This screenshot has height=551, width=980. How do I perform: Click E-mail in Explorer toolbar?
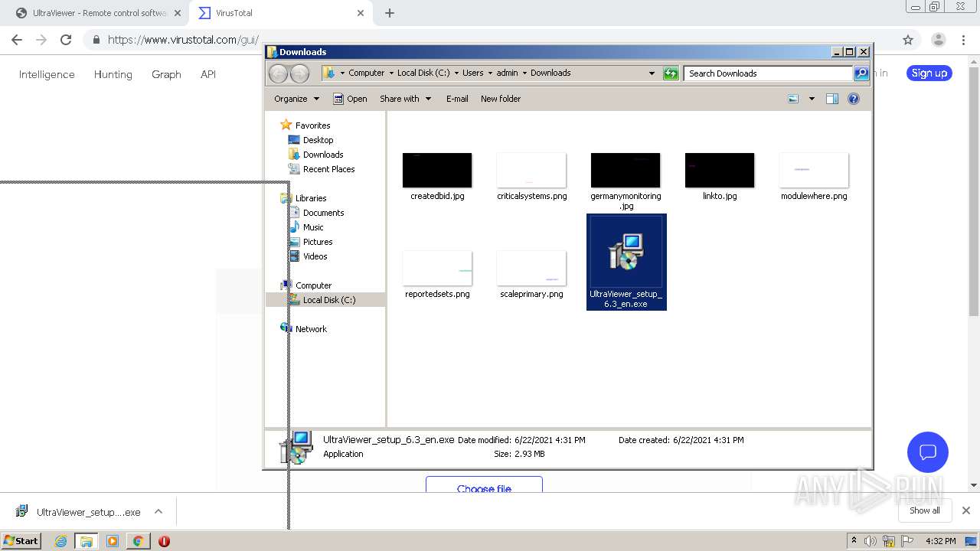click(x=457, y=99)
